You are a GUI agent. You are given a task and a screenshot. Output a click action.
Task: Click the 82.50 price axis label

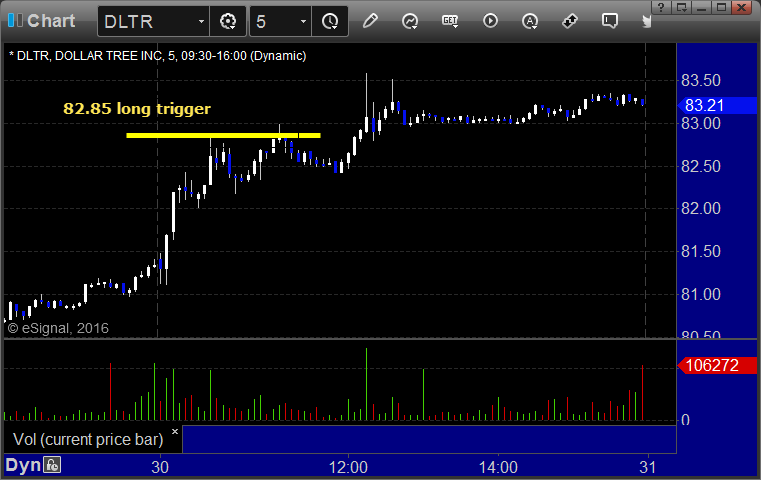tap(701, 166)
